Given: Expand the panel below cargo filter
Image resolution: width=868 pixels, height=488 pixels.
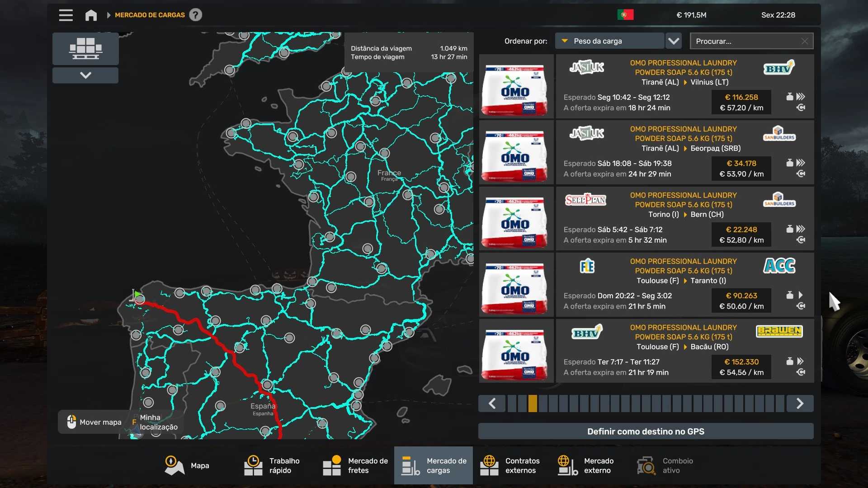Looking at the screenshot, I should click(x=85, y=75).
